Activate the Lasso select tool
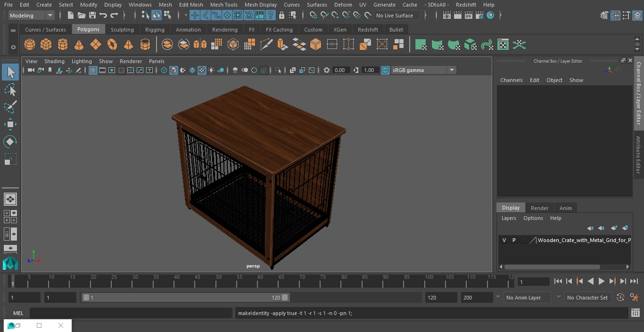The width and height of the screenshot is (644, 332). (10, 89)
